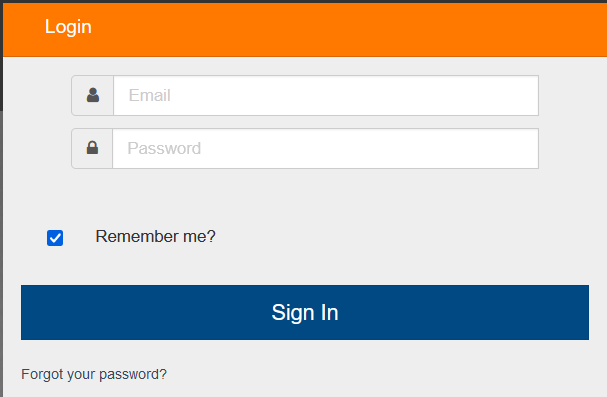This screenshot has width=607, height=397.
Task: Click the padlock icon beside Password
Action: click(92, 148)
